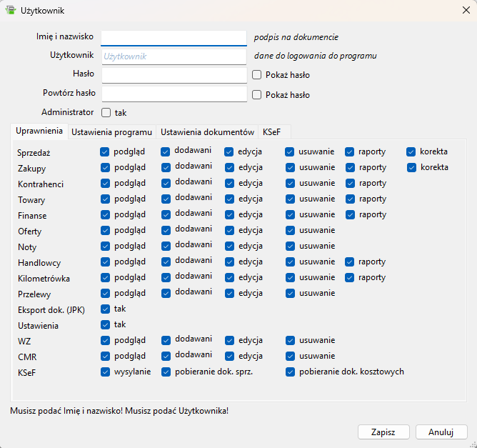Toggle first Pokaż hasło checkbox beside Hasło

257,74
